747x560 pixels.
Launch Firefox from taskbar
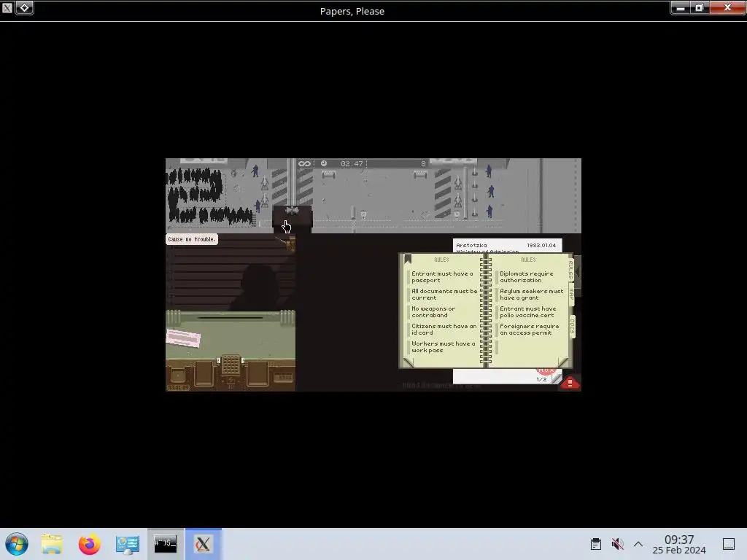tap(90, 544)
